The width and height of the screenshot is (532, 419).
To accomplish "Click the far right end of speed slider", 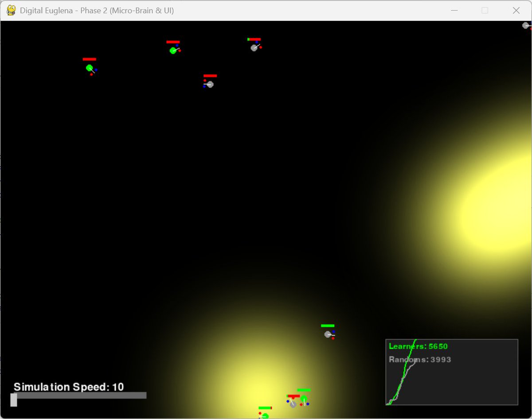I will point(145,395).
